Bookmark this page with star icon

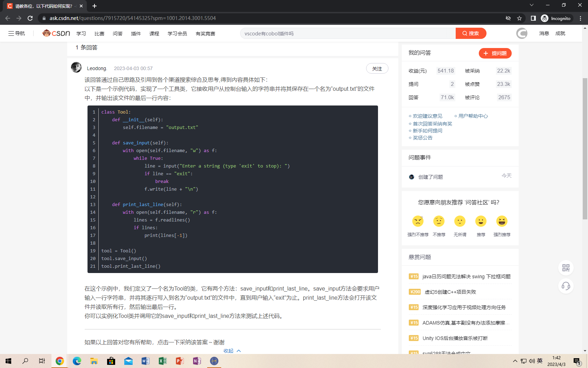tap(519, 18)
